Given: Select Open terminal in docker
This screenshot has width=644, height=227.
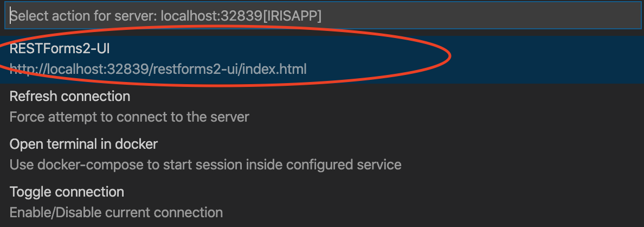Looking at the screenshot, I should coord(83,144).
